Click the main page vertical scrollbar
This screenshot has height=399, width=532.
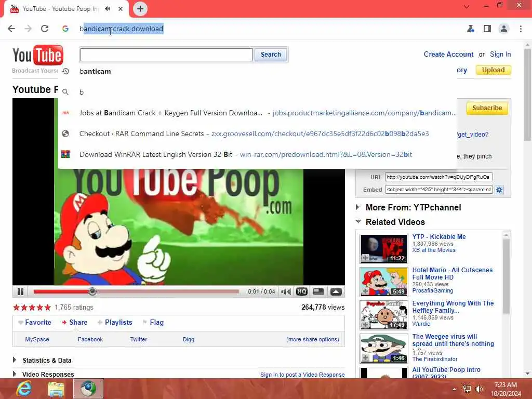[527, 95]
